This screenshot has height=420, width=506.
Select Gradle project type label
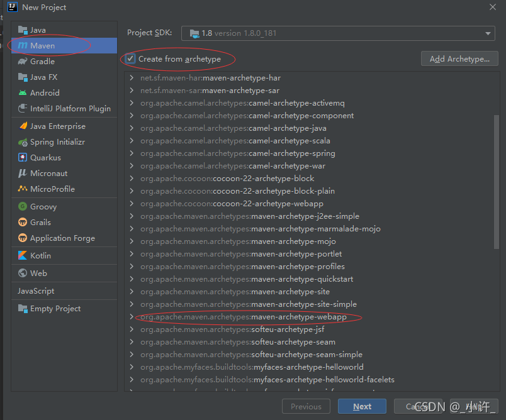(x=43, y=61)
